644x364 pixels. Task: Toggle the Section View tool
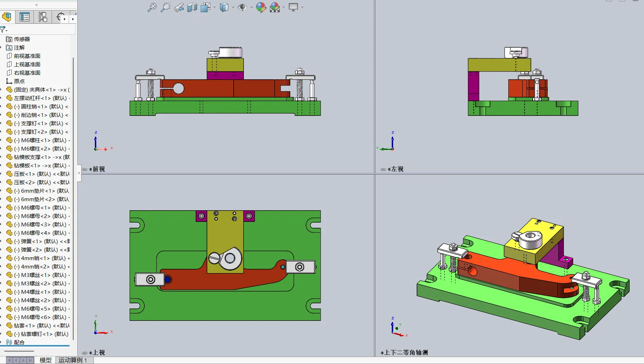click(192, 7)
